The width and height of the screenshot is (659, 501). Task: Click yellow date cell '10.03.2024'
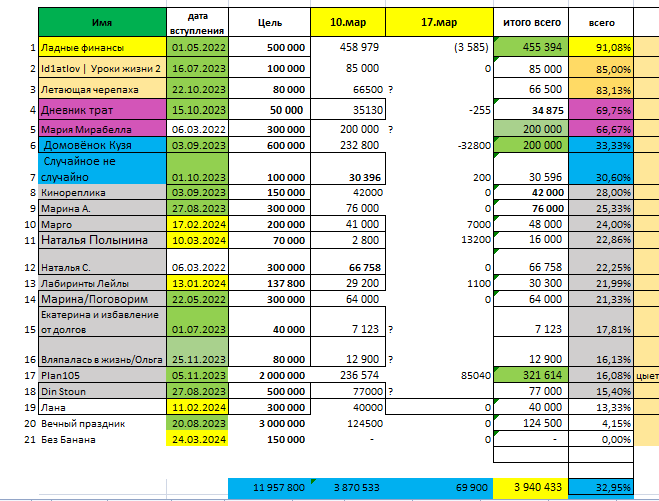pyautogui.click(x=198, y=240)
